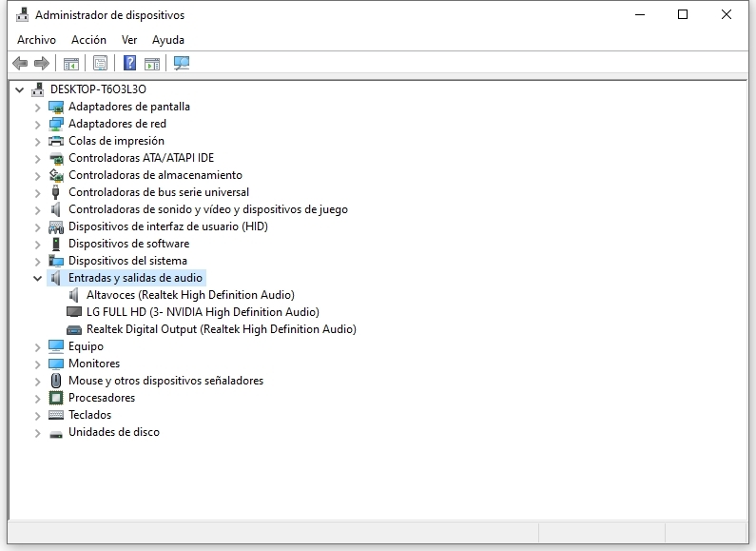This screenshot has height=551, width=756.
Task: Click the Controladoras de sonido speaker icon
Action: click(x=56, y=209)
